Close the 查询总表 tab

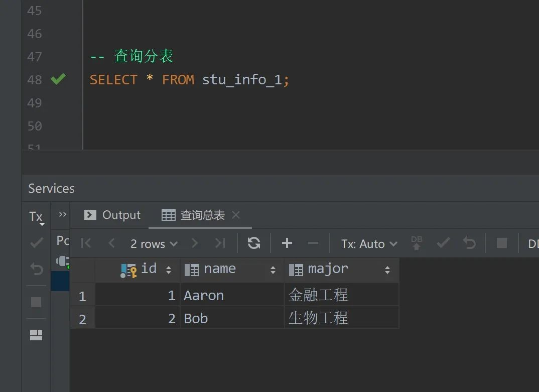pyautogui.click(x=236, y=215)
